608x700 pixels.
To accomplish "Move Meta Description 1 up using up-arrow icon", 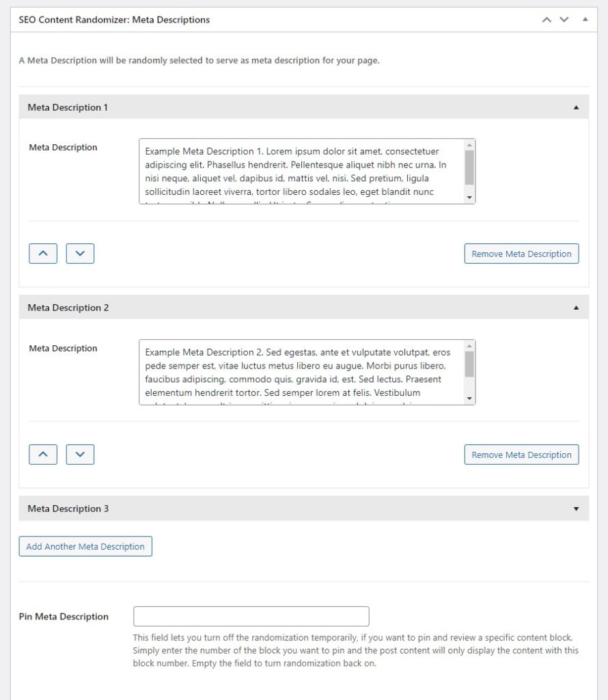I will tap(43, 253).
